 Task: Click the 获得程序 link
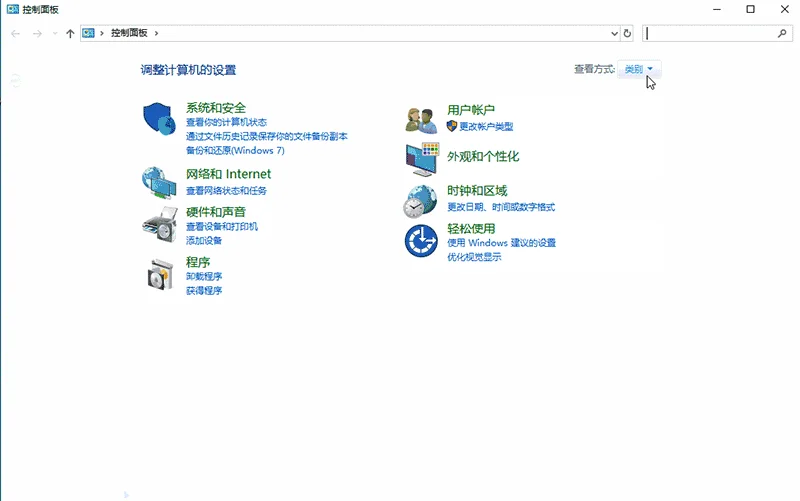(x=204, y=290)
